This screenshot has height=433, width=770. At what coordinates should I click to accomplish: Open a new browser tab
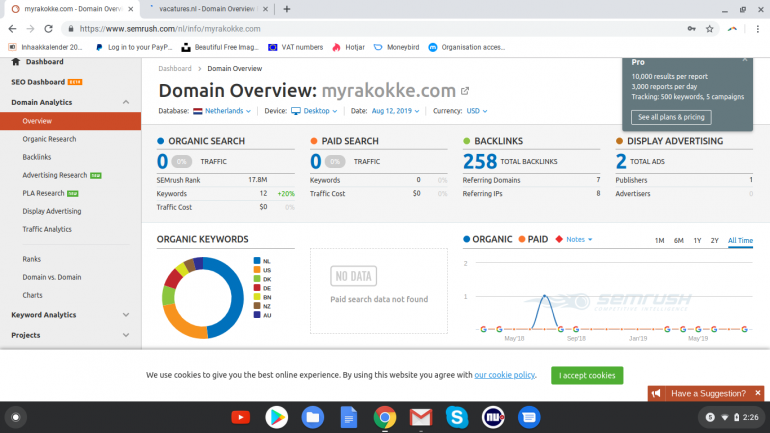tap(287, 9)
